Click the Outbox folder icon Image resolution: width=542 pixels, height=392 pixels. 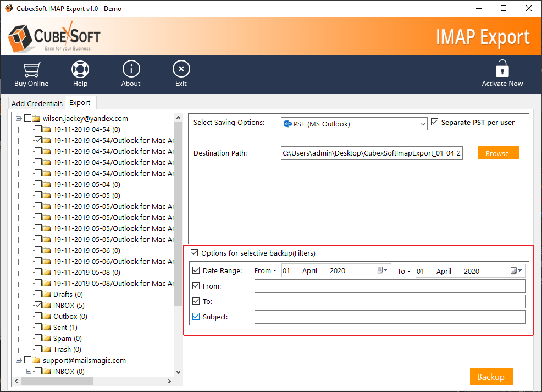pyautogui.click(x=47, y=317)
